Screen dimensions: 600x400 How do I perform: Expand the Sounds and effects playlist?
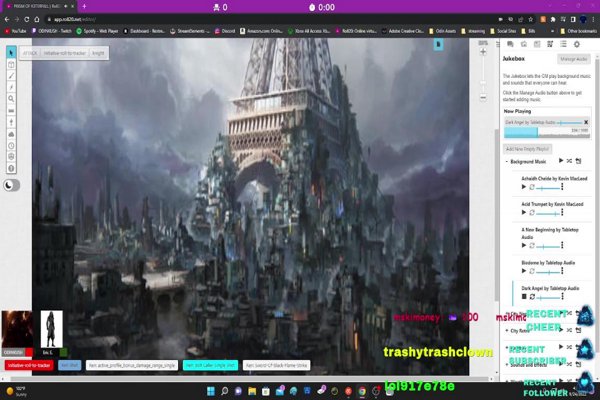(x=507, y=365)
